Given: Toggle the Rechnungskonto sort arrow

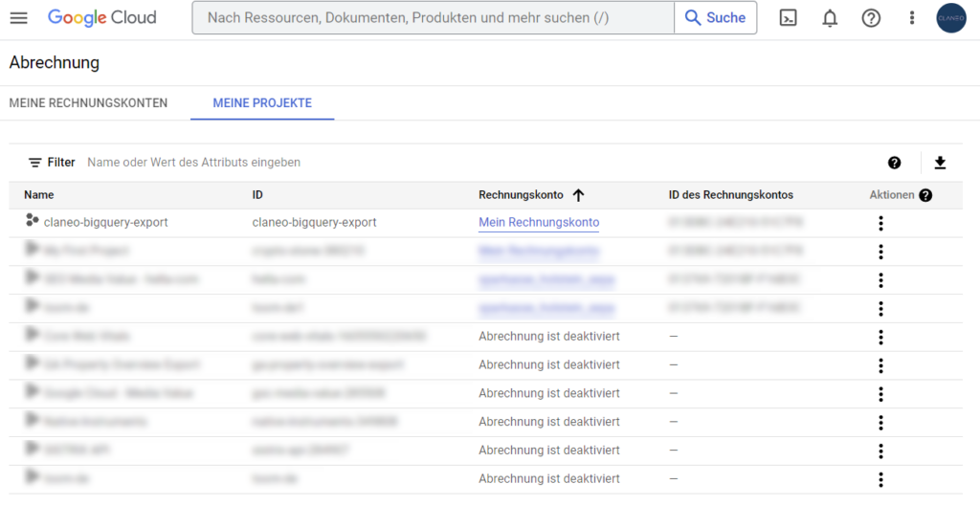Looking at the screenshot, I should coord(578,195).
